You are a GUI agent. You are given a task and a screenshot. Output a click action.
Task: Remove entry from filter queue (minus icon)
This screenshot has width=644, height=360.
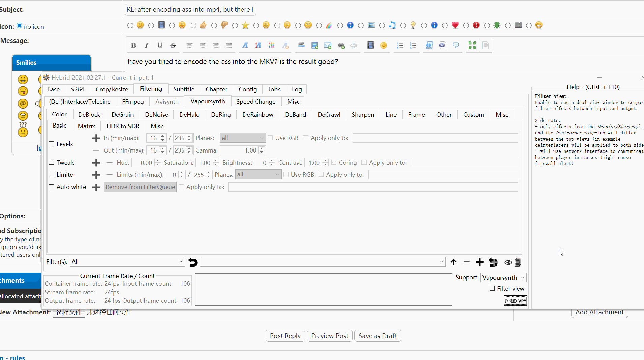click(x=467, y=262)
